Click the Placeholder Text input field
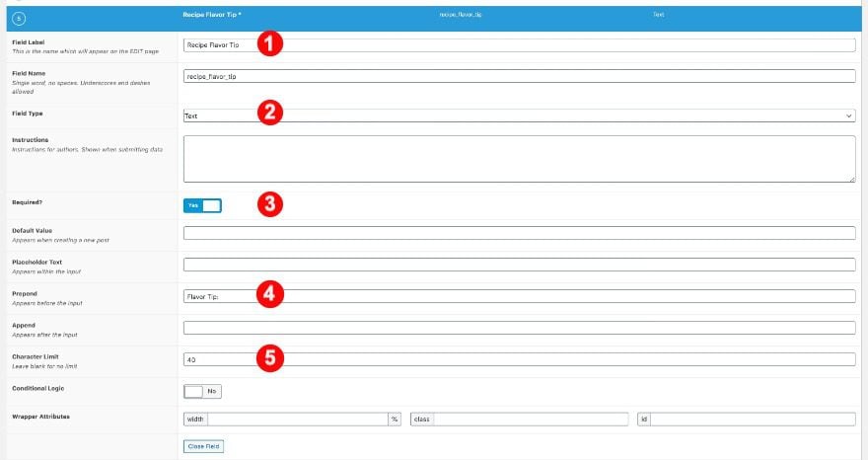The width and height of the screenshot is (868, 460). point(519,265)
